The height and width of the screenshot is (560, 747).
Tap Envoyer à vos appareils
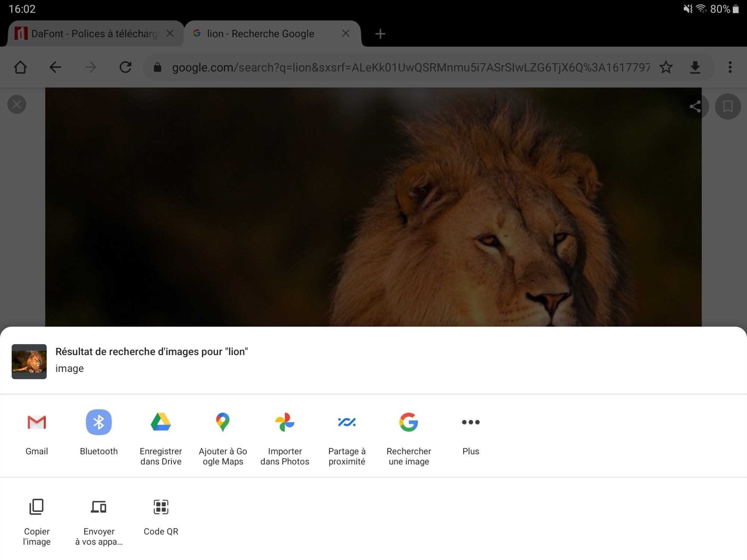click(x=99, y=507)
